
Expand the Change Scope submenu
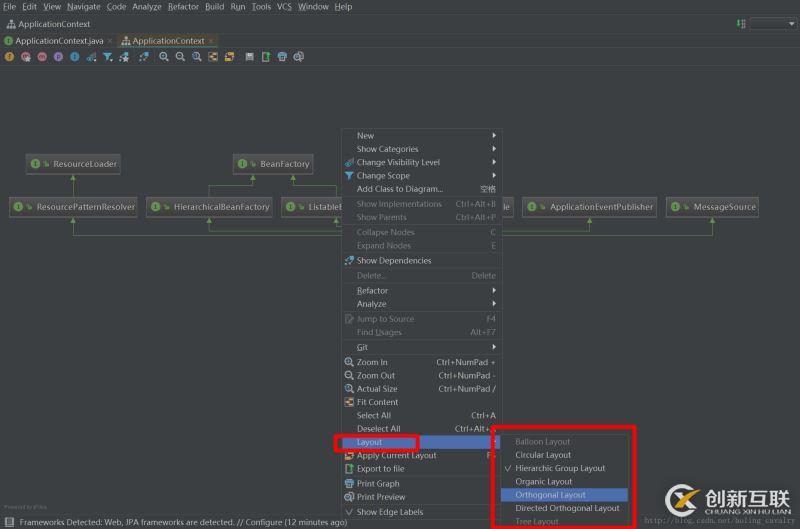point(420,175)
